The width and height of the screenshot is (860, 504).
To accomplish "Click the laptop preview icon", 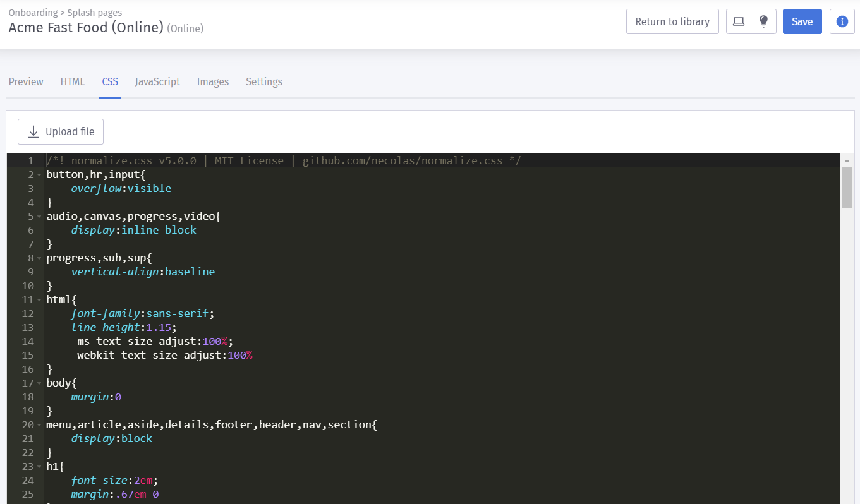I will coord(738,21).
